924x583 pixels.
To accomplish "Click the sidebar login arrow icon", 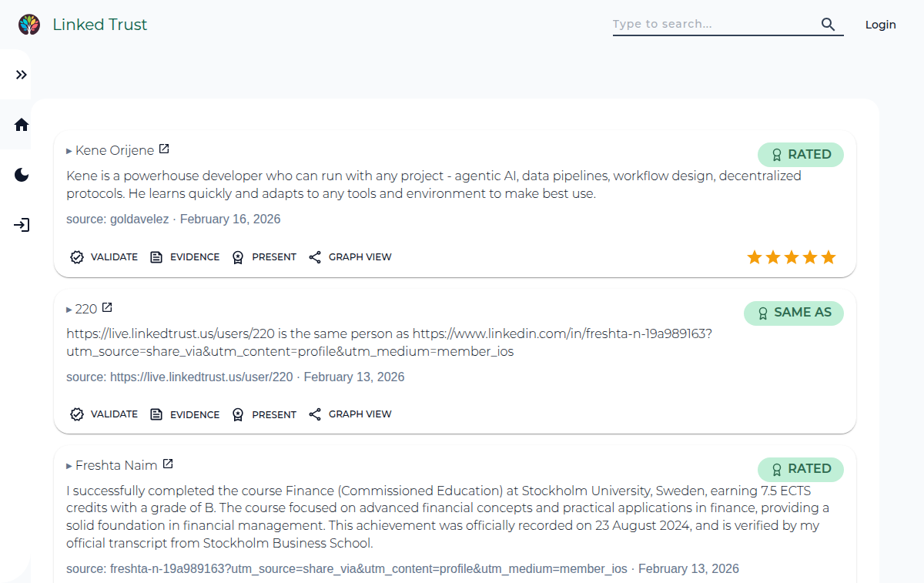I will coord(22,226).
